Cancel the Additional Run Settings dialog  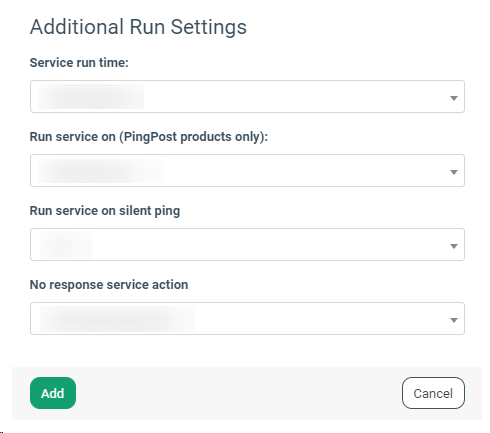pos(433,393)
